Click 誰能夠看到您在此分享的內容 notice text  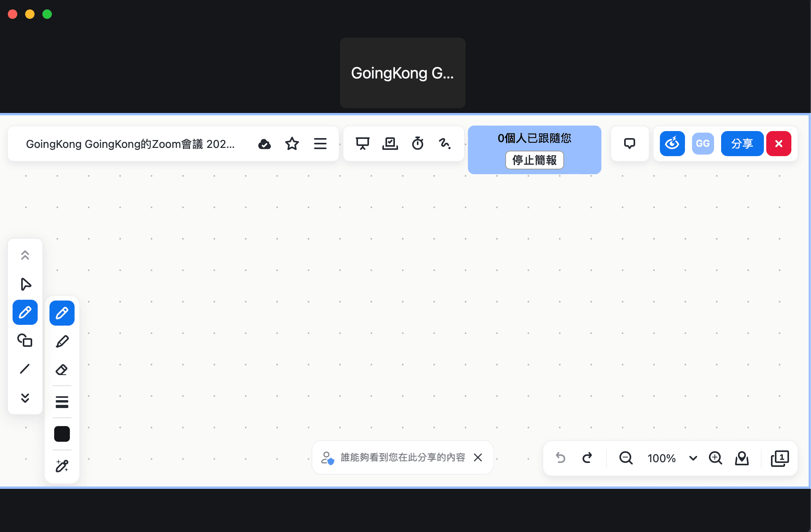[403, 457]
